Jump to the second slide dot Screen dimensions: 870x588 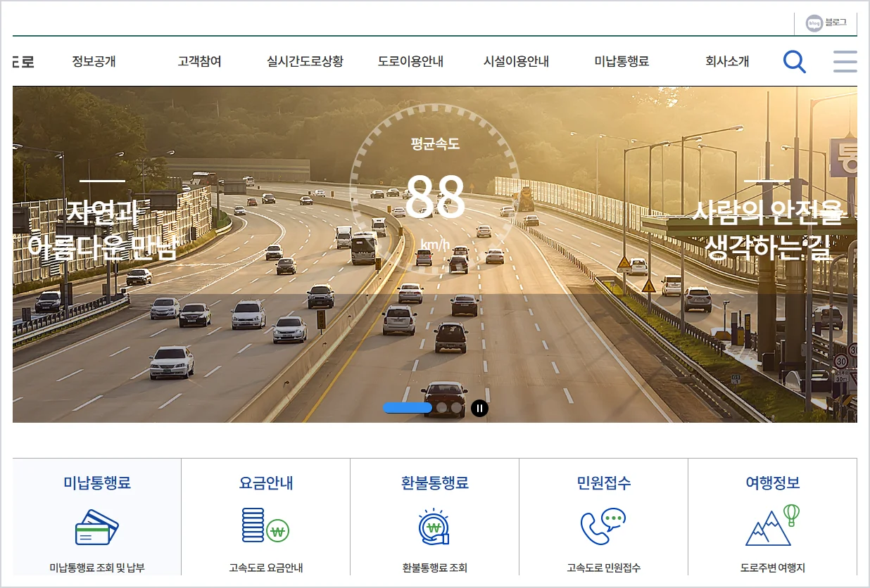tap(441, 408)
